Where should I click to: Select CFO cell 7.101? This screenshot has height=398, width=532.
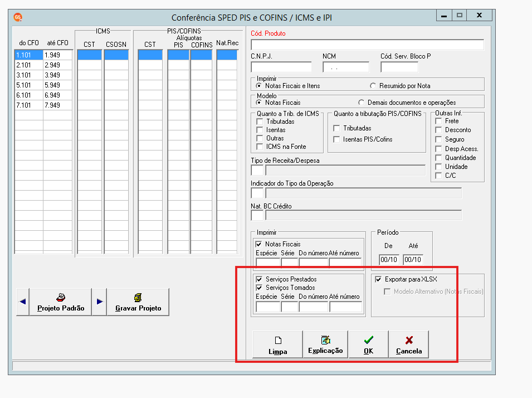click(29, 105)
